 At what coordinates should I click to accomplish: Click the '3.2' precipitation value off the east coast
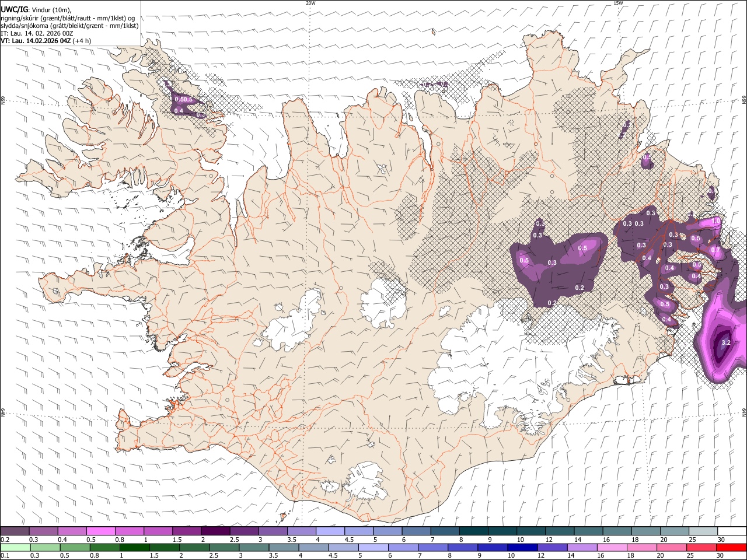coord(726,342)
